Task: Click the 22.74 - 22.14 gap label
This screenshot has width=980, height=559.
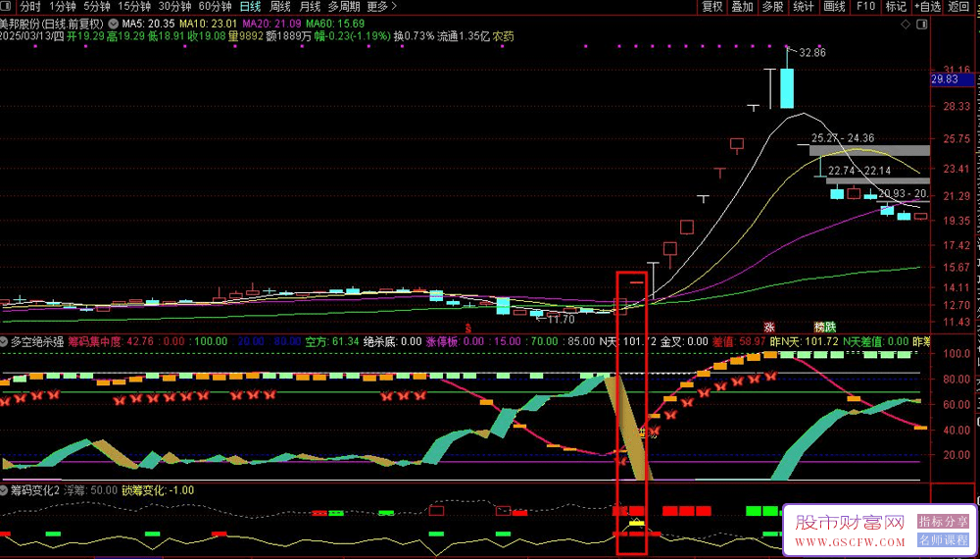Action: (859, 170)
